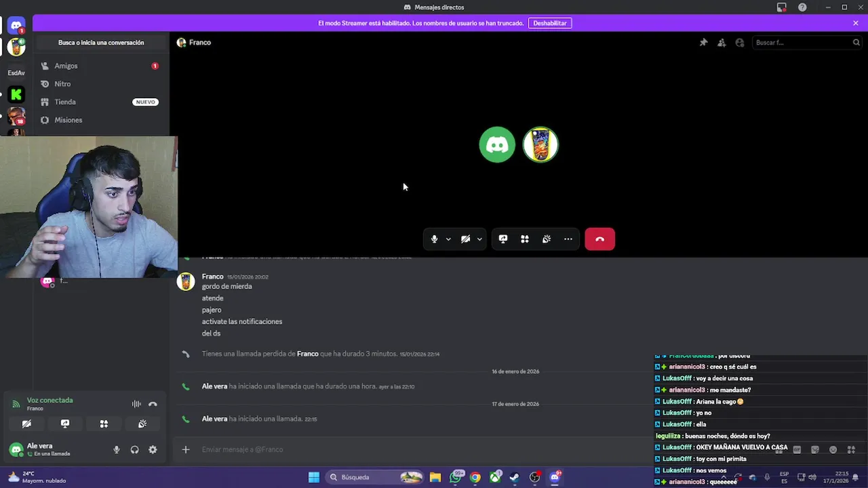The width and height of the screenshot is (868, 488).
Task: Open soundboard in voice connected panel
Action: [x=142, y=424]
